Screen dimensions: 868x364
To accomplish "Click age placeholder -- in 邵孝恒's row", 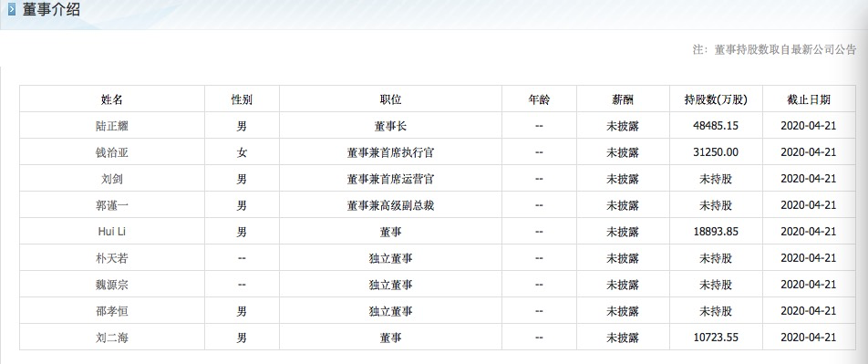I will (x=539, y=311).
